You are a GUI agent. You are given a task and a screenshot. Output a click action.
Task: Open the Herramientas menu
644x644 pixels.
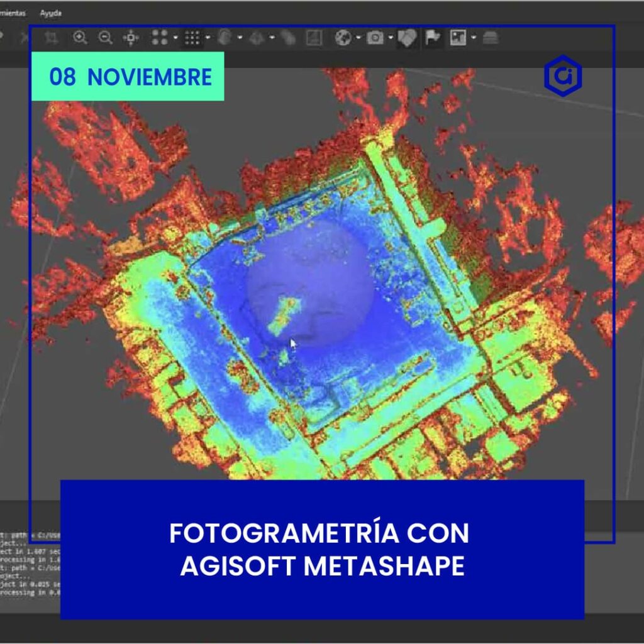click(x=13, y=13)
